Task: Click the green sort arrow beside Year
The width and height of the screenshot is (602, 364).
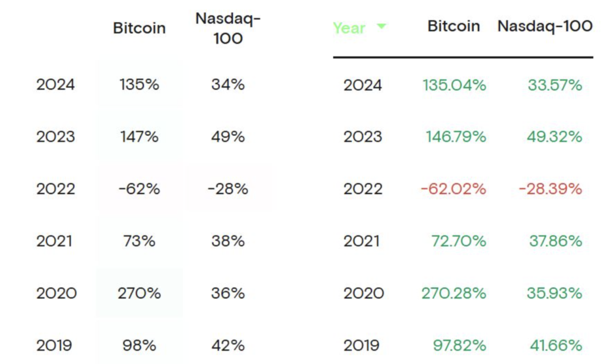Action: point(382,26)
